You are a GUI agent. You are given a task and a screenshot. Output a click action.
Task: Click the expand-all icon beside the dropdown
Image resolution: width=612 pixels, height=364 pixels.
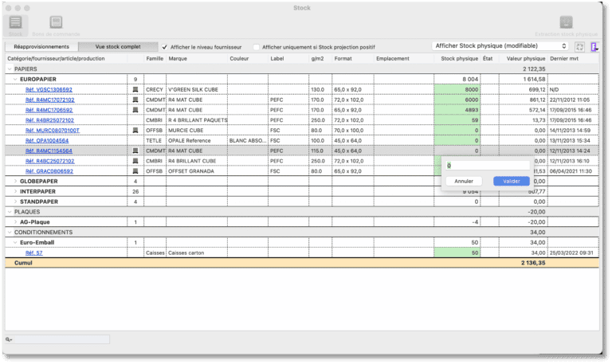point(579,47)
